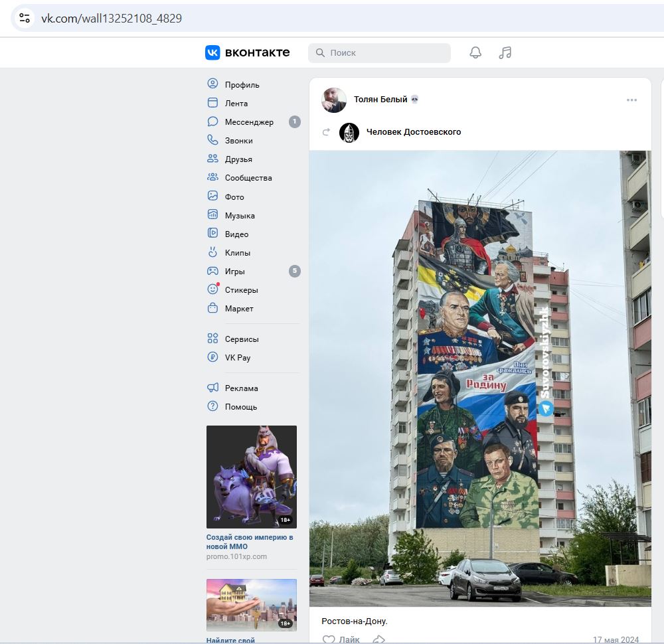Click the Стикеры smiley icon
Viewport: 664px width, 644px height.
(212, 289)
